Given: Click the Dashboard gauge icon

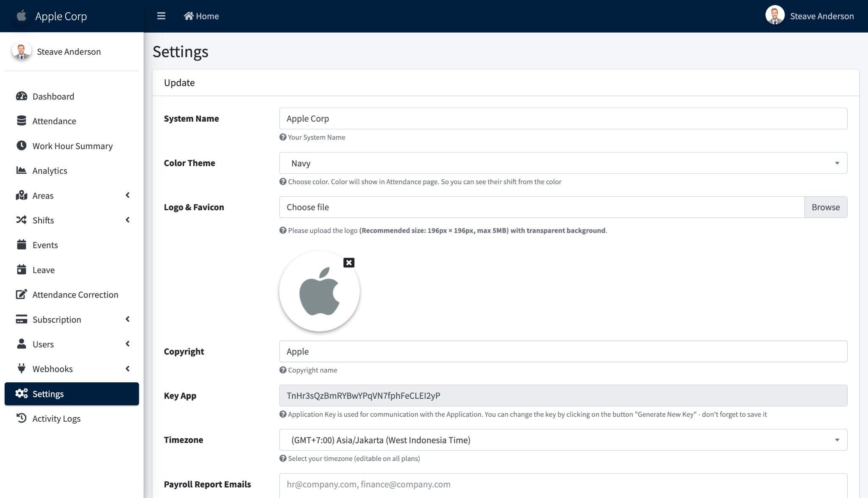Looking at the screenshot, I should click(x=22, y=96).
